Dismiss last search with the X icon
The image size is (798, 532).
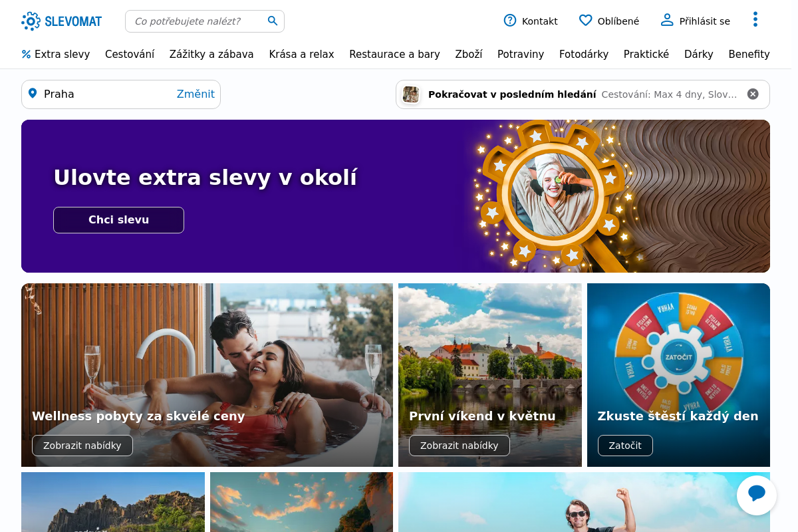[753, 94]
